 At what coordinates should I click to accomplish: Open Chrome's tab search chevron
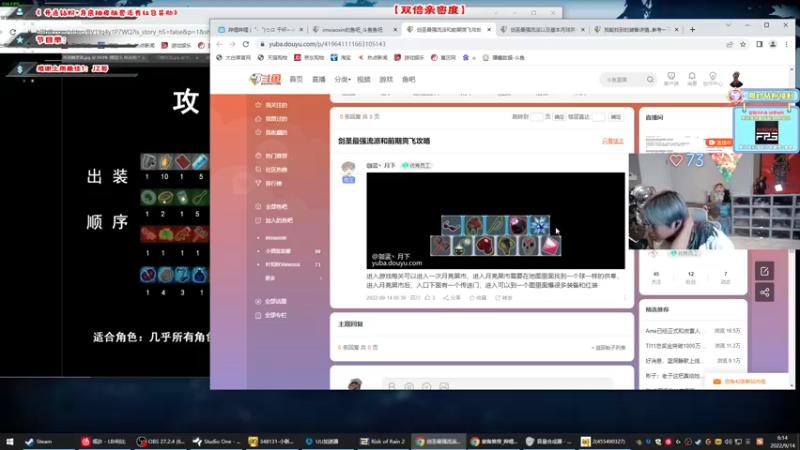click(728, 25)
